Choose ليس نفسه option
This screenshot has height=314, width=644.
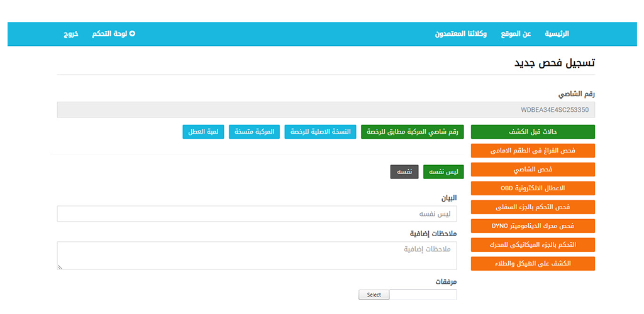point(443,172)
